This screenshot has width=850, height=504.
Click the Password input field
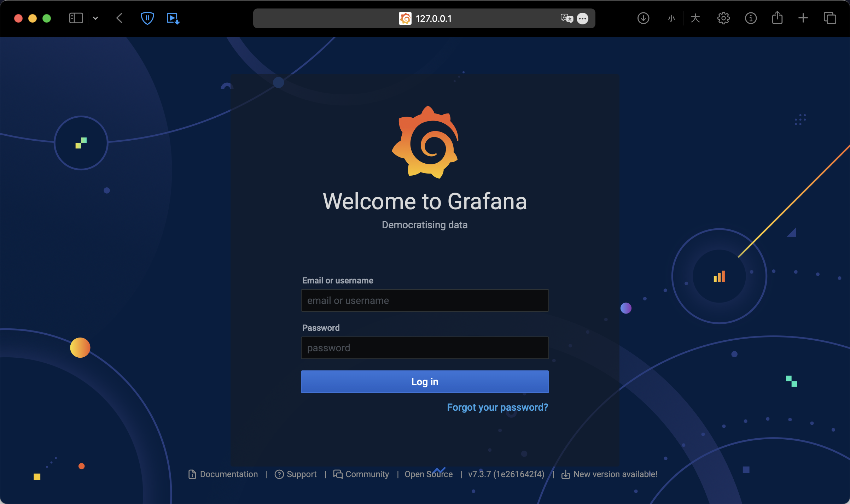pyautogui.click(x=425, y=348)
